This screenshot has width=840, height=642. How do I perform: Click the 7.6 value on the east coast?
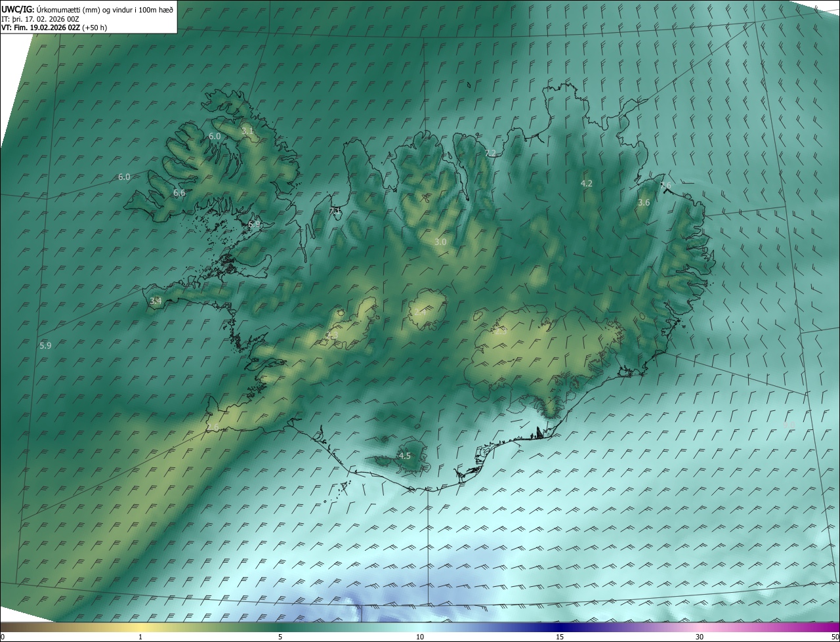coord(665,186)
